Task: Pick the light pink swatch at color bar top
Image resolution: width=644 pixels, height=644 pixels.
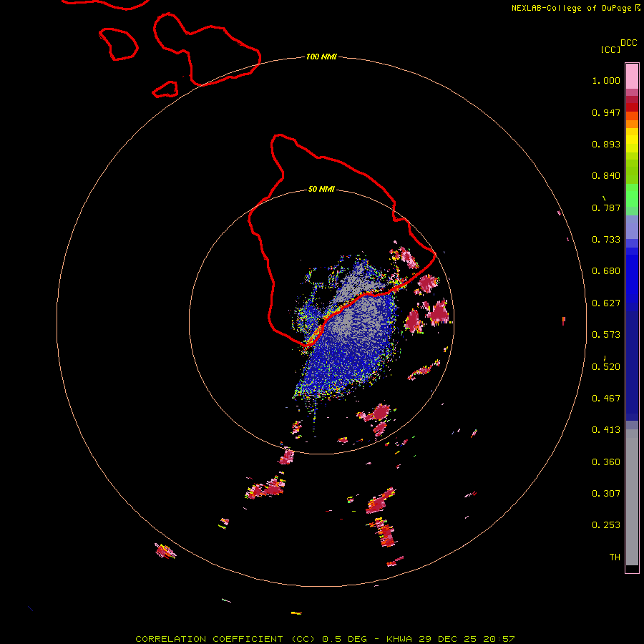Action: coord(632,76)
